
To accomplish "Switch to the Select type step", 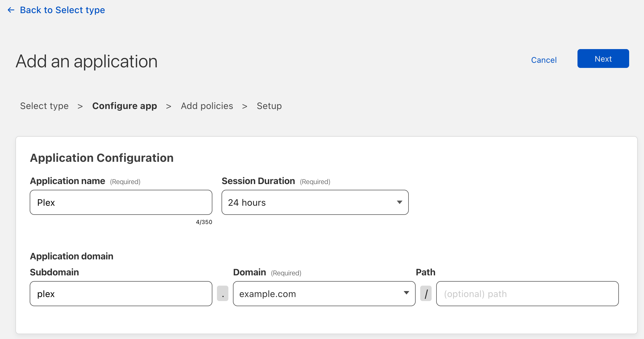I will [x=44, y=106].
